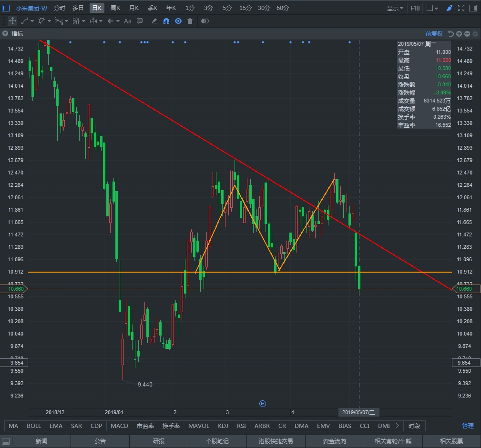Viewport: 481px width, 448px height.
Task: Open the measurement tool dropdown arrow
Action: 83,21
